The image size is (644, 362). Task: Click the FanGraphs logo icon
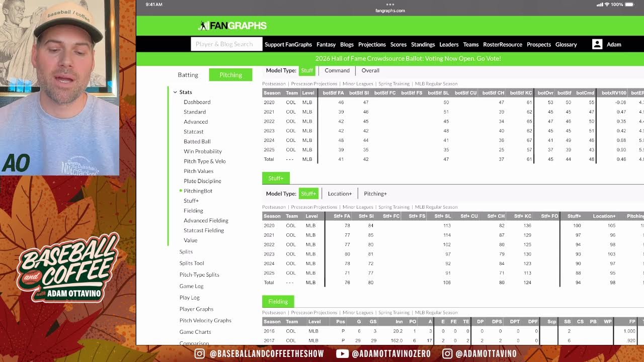[x=204, y=26]
